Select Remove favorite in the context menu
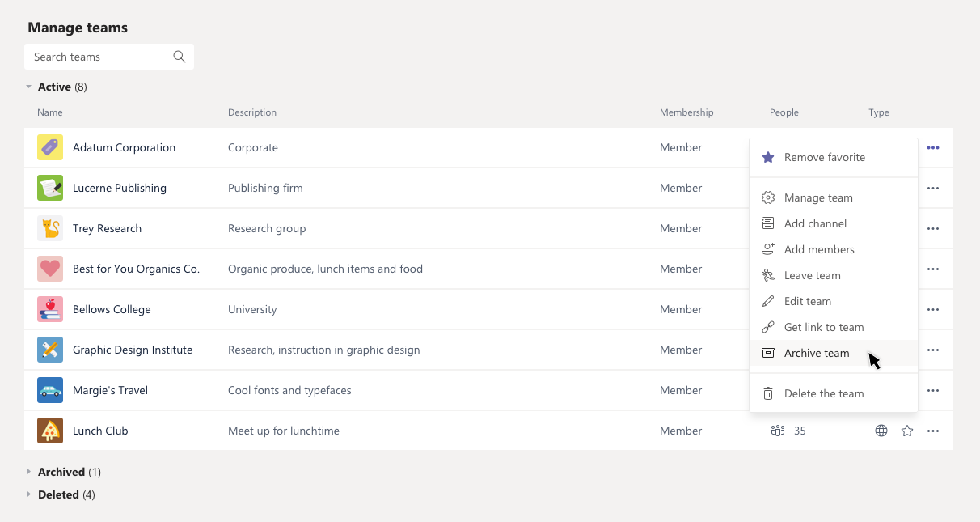 click(824, 157)
